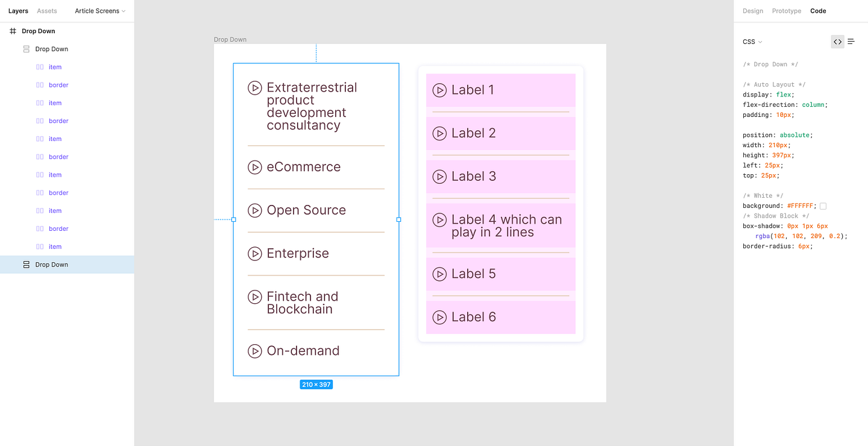Switch to the table list view icon
The image size is (868, 446).
click(x=851, y=42)
